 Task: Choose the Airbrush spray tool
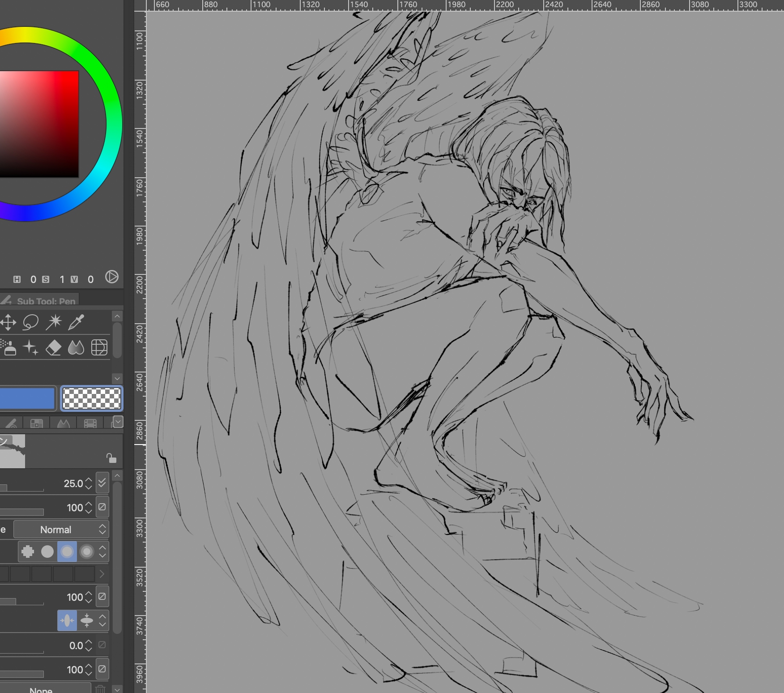tap(9, 347)
